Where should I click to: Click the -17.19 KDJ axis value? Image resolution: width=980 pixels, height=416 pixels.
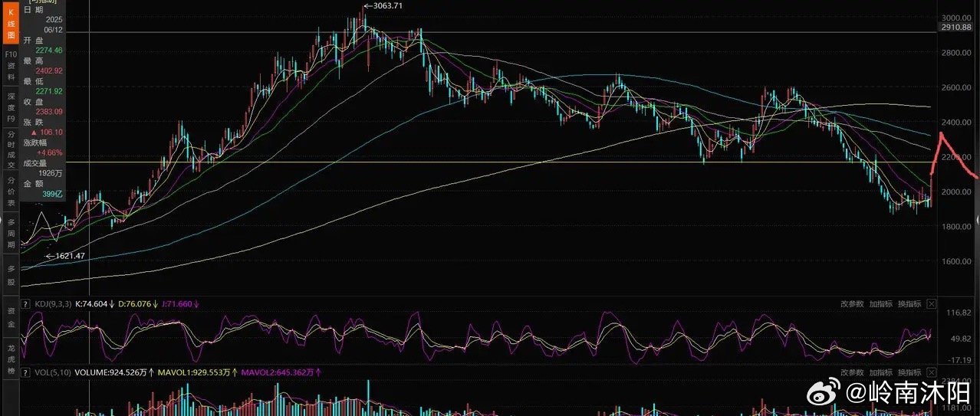point(960,359)
